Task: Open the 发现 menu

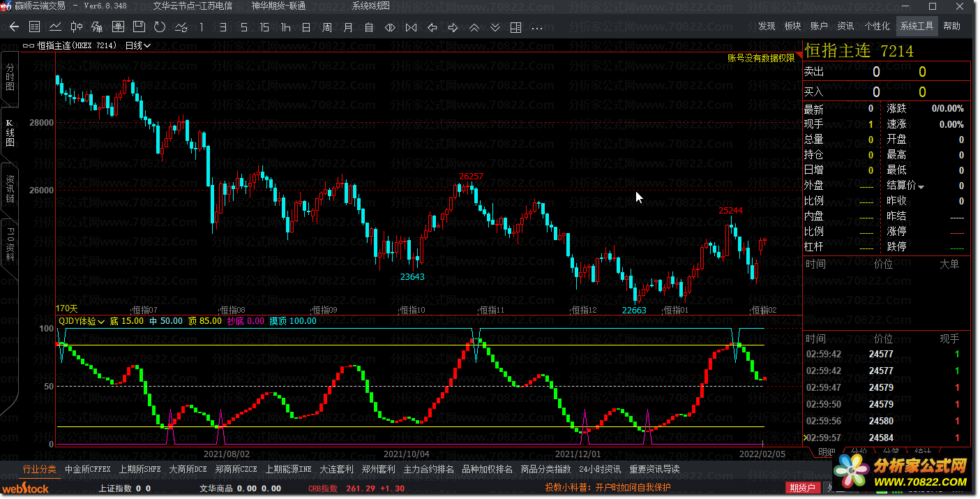Action: tap(767, 26)
